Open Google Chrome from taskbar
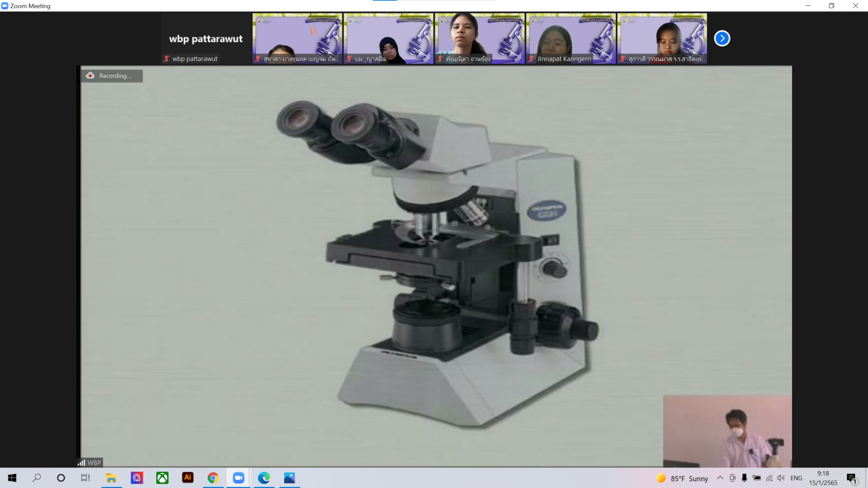Image resolution: width=868 pixels, height=488 pixels. click(213, 478)
